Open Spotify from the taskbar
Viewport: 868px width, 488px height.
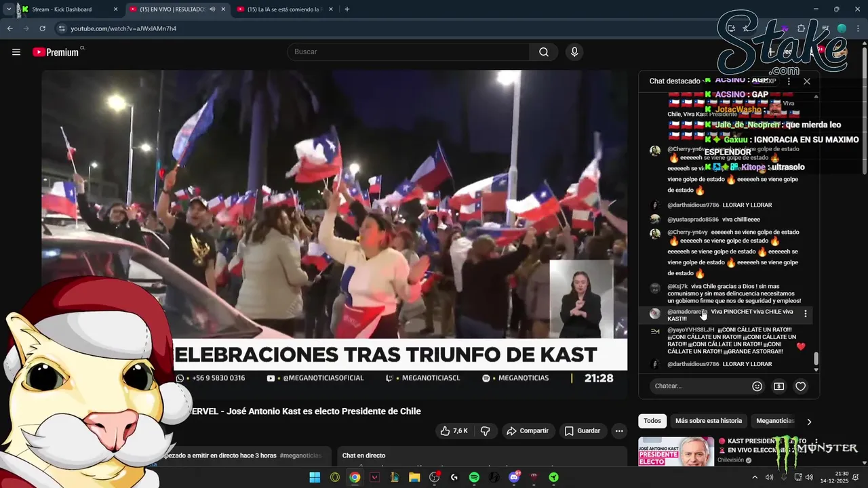pos(474,477)
